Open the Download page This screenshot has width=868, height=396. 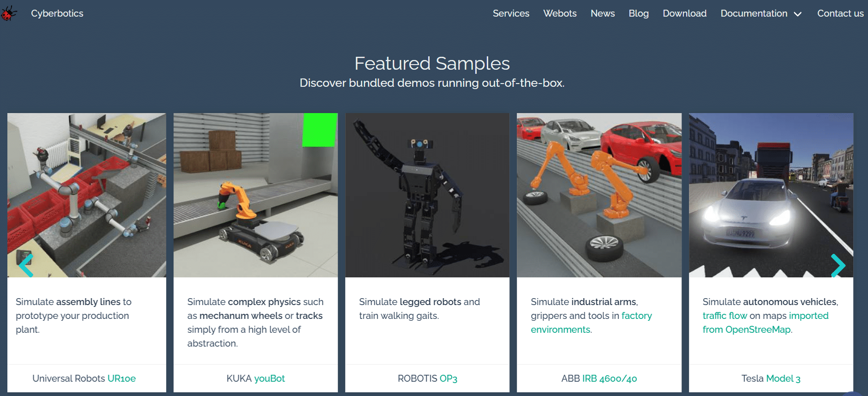(x=685, y=13)
